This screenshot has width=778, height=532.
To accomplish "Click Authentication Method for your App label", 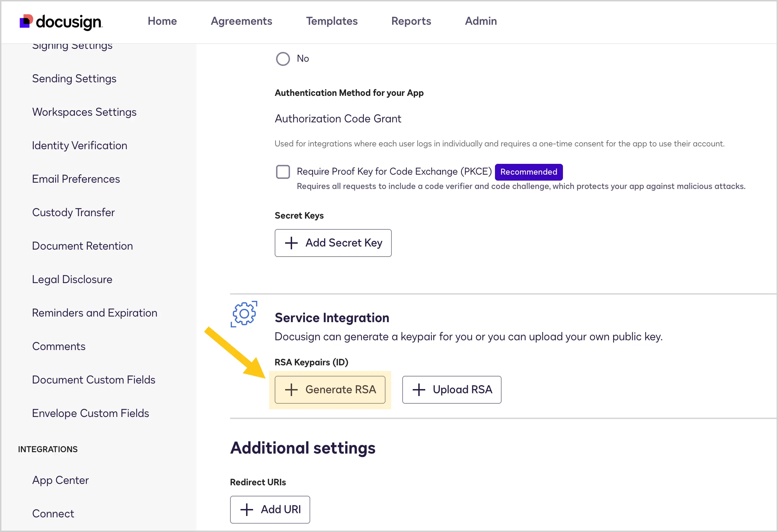I will click(x=349, y=93).
